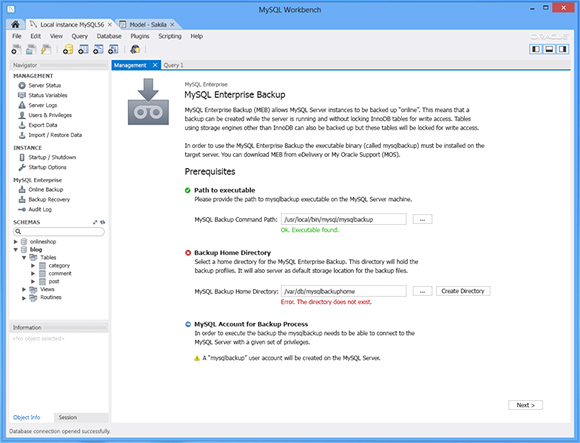The height and width of the screenshot is (443, 580).
Task: Select Local instance MySQL56 tab
Action: (x=72, y=24)
